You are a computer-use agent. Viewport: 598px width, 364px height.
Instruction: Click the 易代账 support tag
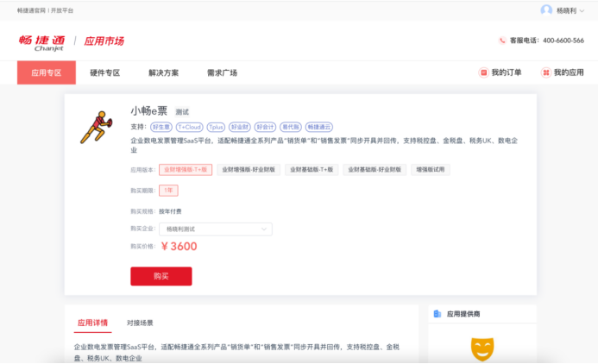pyautogui.click(x=291, y=127)
